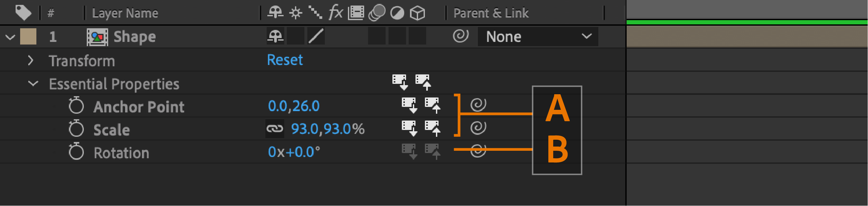Toggle Scale constrain proportions link
This screenshot has width=868, height=206.
(274, 129)
